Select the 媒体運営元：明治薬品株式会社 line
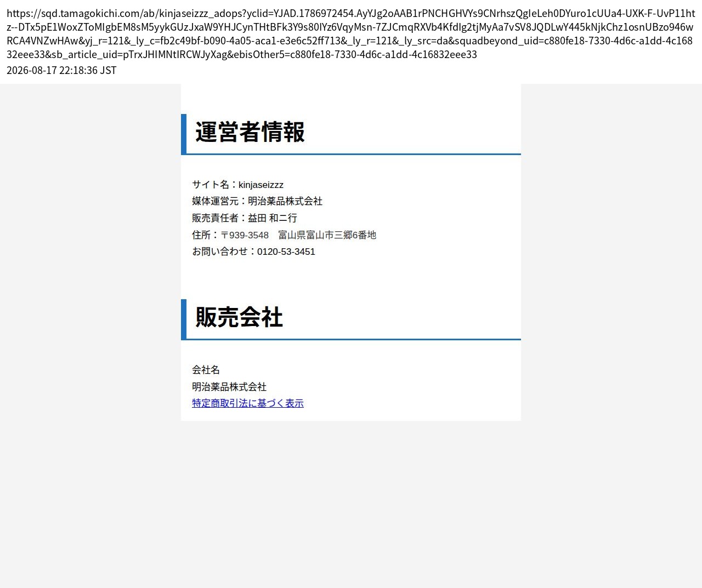This screenshot has height=588, width=702. coord(257,201)
